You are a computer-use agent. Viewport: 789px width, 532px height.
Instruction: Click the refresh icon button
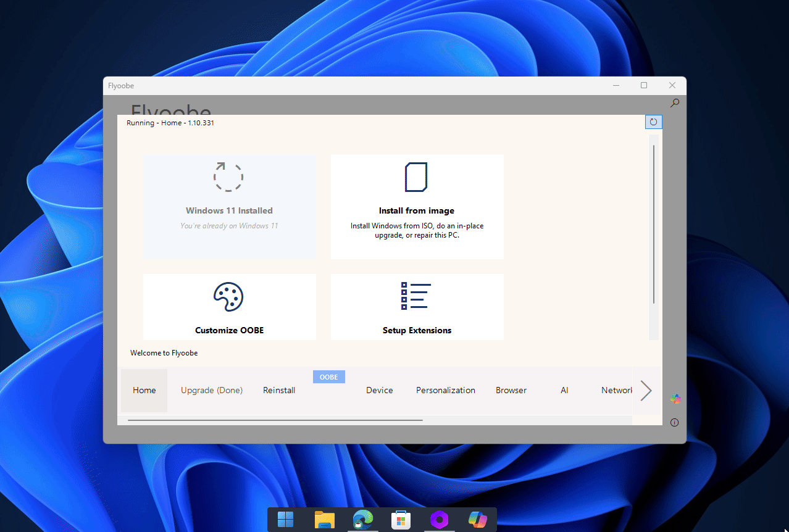click(653, 122)
